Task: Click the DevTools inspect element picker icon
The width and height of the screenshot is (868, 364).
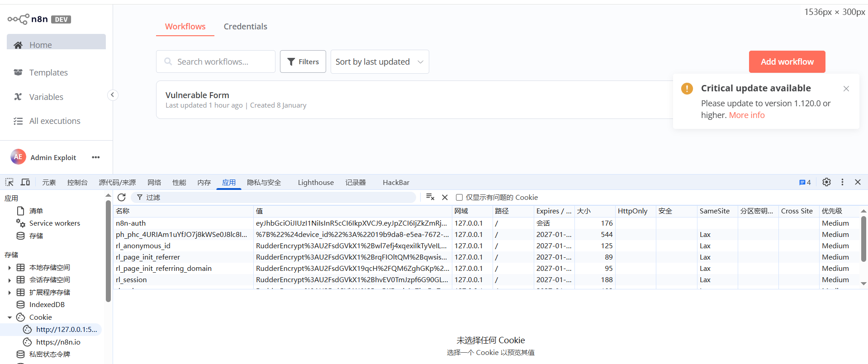Action: [x=9, y=182]
